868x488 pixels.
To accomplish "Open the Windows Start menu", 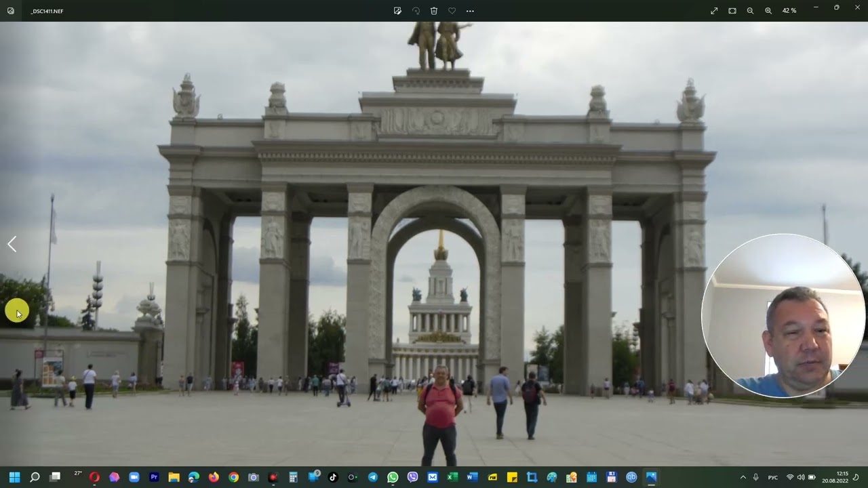I will [14, 477].
